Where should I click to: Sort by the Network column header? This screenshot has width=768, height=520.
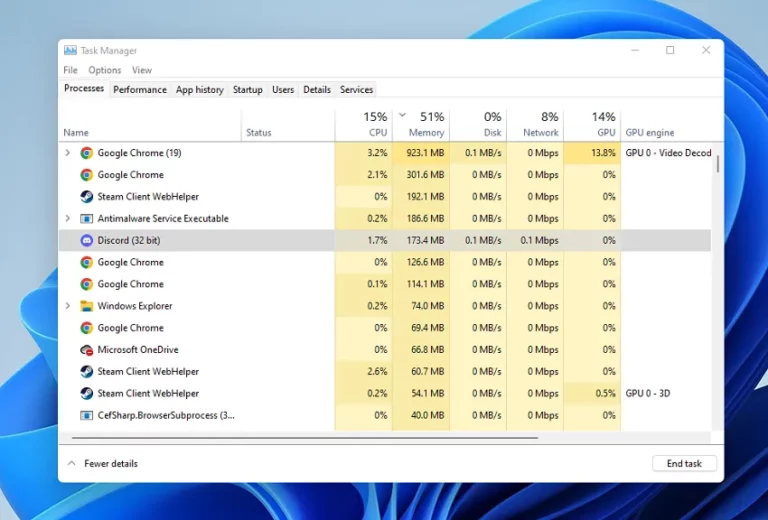coord(535,125)
